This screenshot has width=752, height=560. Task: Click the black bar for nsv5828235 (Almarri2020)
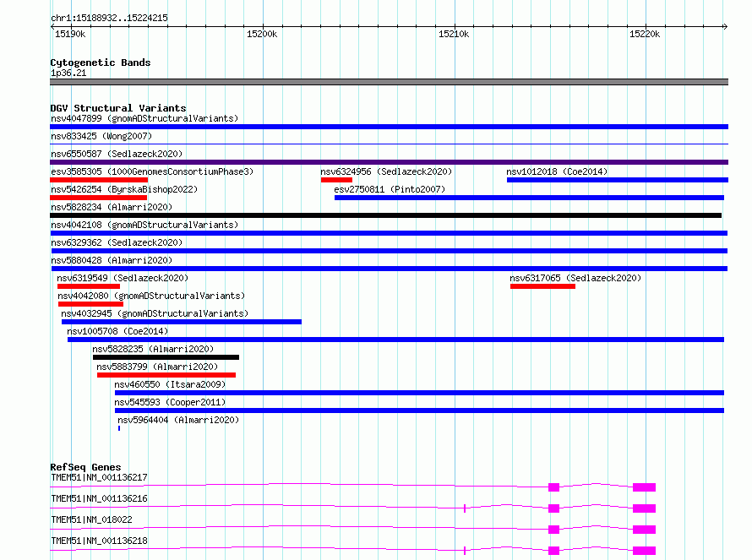(166, 357)
